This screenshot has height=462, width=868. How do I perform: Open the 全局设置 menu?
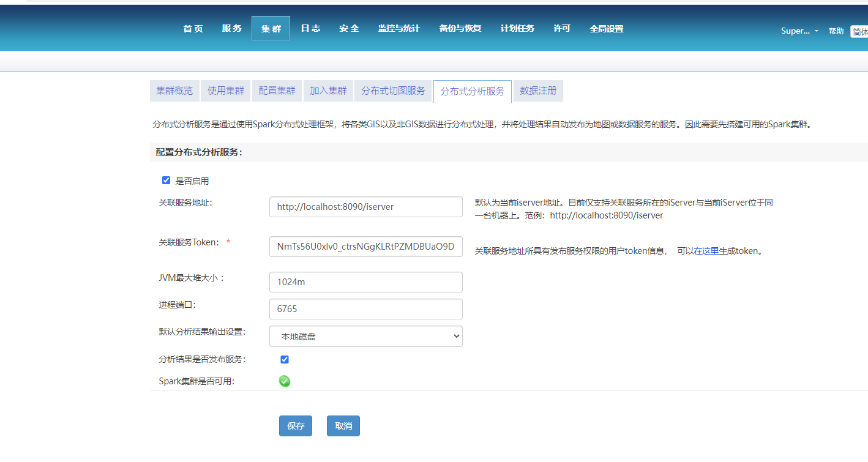pyautogui.click(x=607, y=29)
